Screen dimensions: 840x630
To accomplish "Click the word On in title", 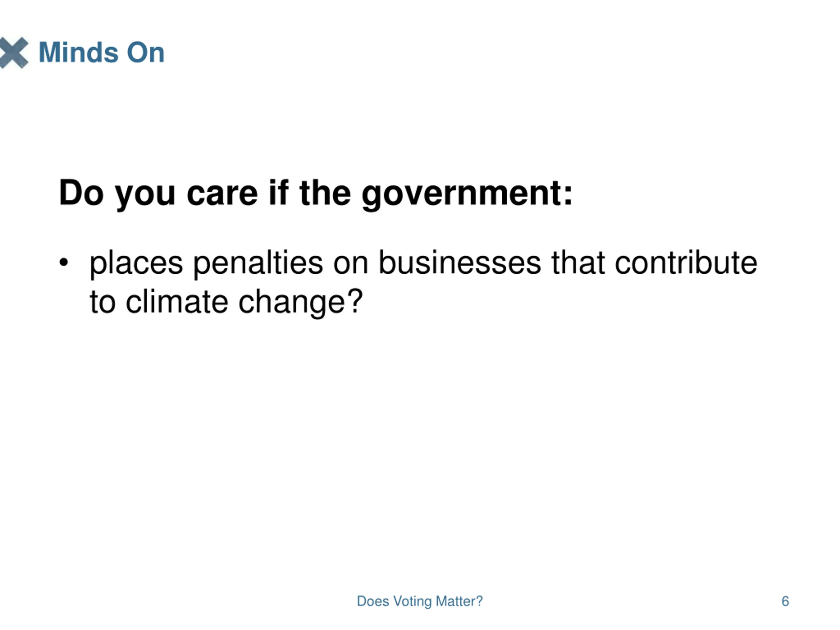I will (145, 52).
